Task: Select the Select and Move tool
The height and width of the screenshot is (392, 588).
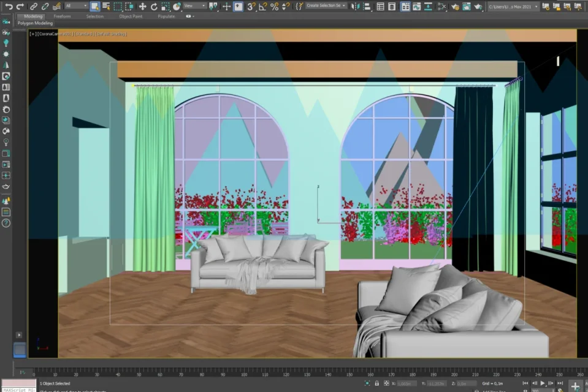Action: 142,6
